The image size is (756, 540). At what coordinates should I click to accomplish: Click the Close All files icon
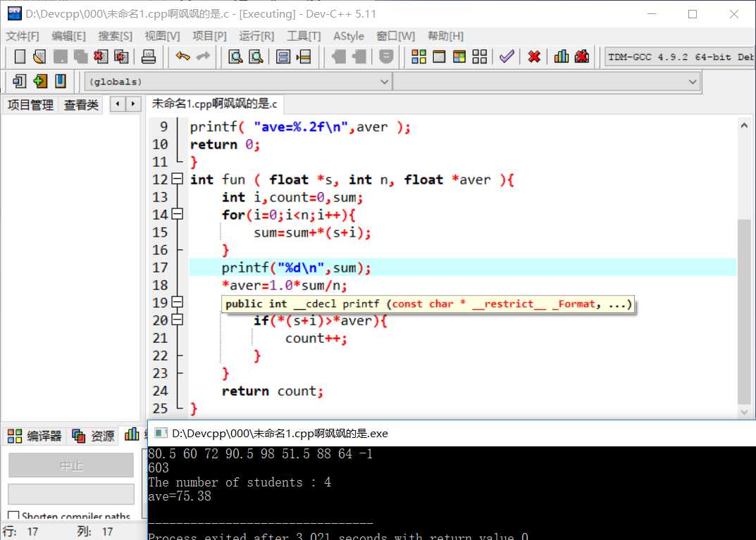click(121, 56)
